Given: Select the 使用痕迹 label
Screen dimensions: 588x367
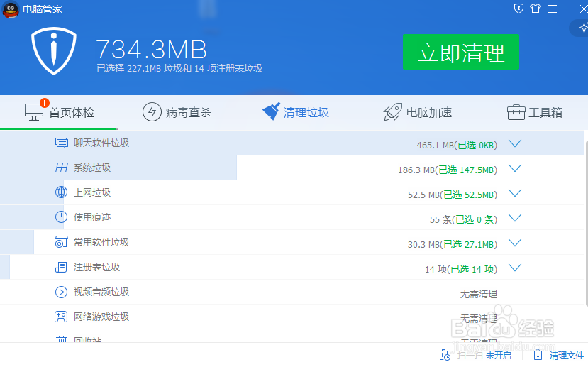Looking at the screenshot, I should (92, 217).
